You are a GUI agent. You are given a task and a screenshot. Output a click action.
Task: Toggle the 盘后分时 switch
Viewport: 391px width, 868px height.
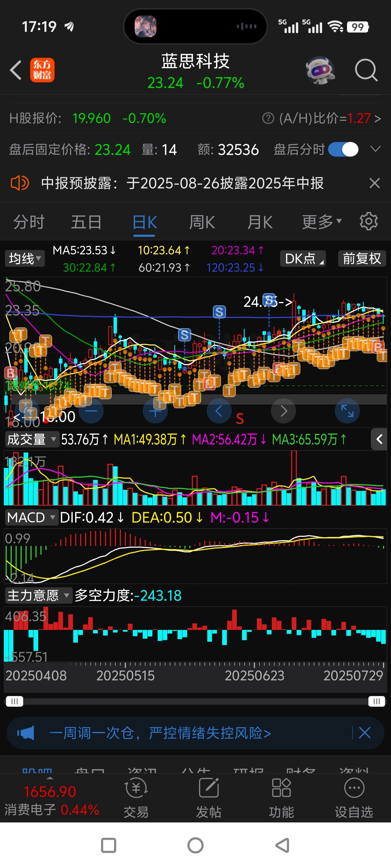click(x=344, y=149)
